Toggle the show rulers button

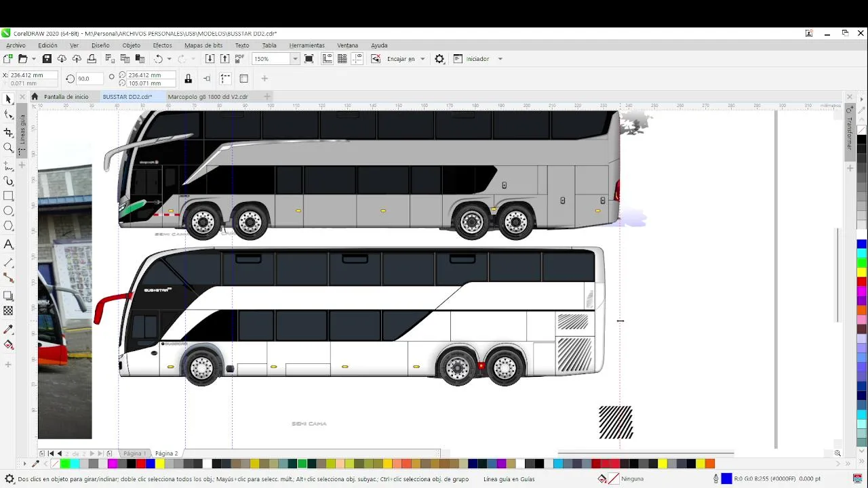327,59
